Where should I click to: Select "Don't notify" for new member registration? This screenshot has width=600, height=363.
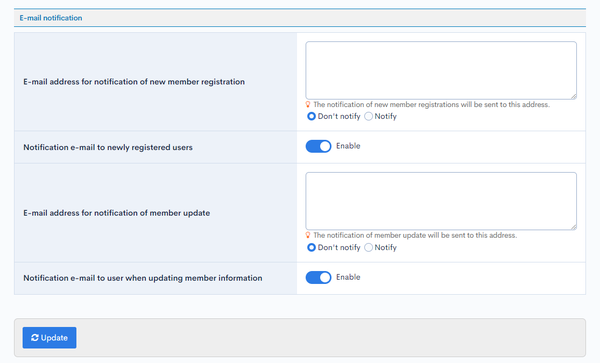(311, 116)
